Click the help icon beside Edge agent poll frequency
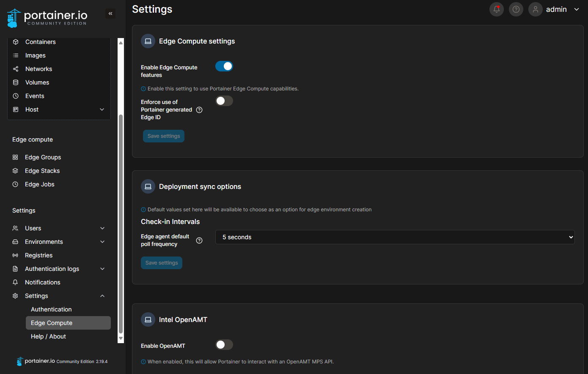The image size is (588, 374). pos(199,240)
